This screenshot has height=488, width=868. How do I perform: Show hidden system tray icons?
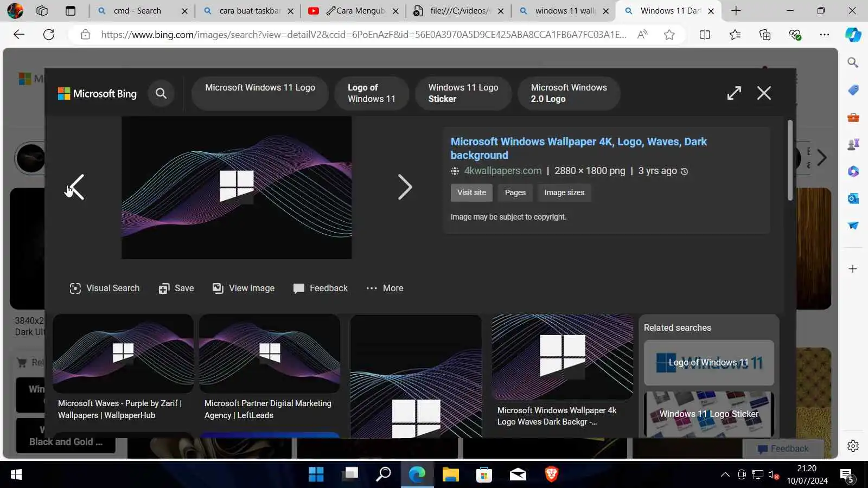point(725,475)
